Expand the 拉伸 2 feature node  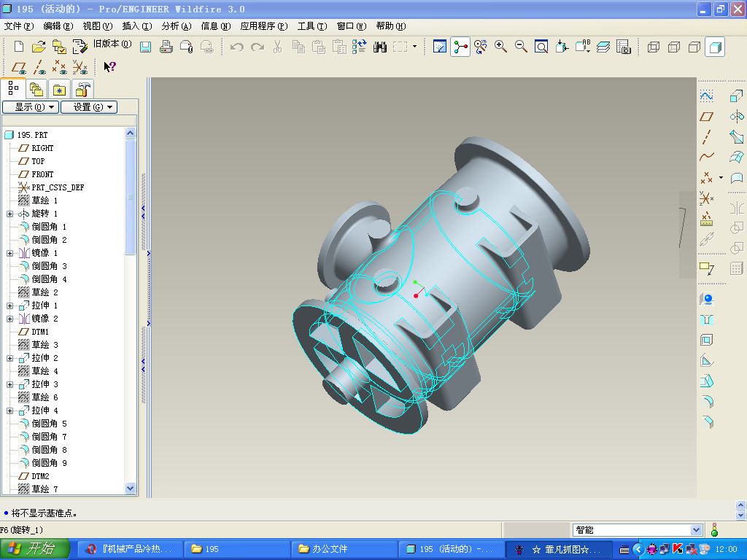[x=9, y=358]
